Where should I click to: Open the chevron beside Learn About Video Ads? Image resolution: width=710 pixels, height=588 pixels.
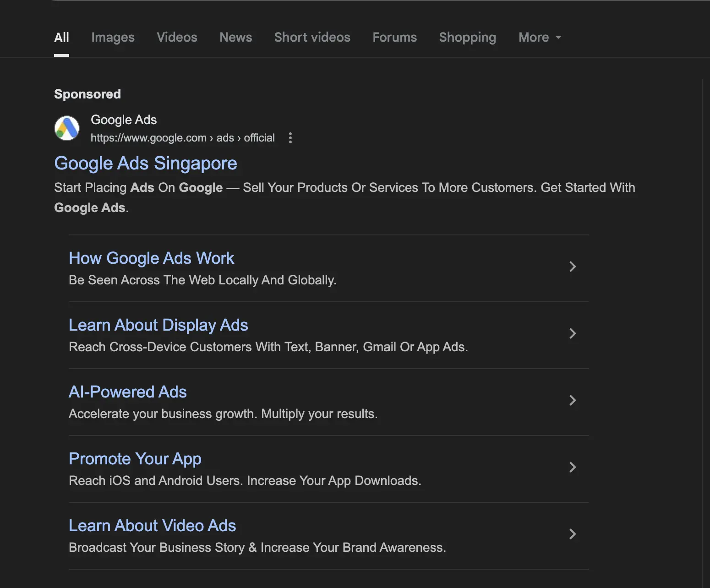573,534
